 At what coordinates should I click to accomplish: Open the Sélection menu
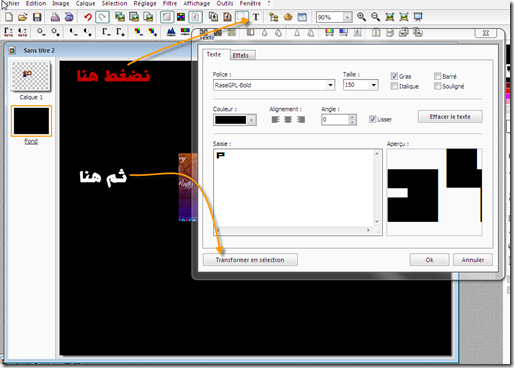point(114,4)
